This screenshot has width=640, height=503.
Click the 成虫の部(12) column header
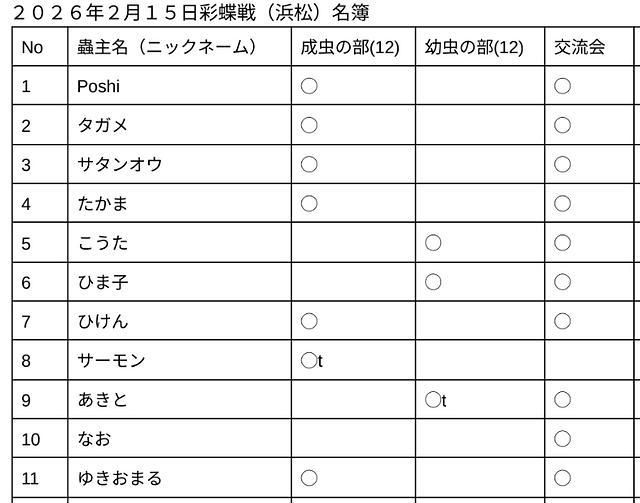click(x=353, y=47)
